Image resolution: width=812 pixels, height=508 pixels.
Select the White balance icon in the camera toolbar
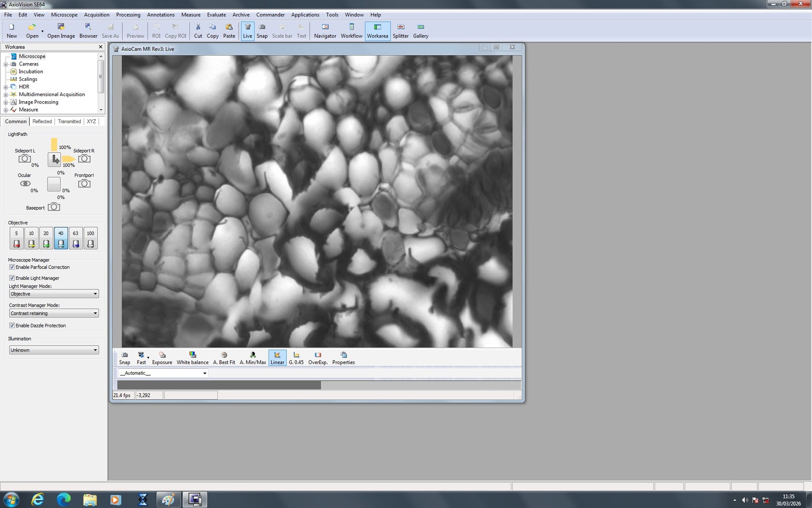click(x=192, y=357)
